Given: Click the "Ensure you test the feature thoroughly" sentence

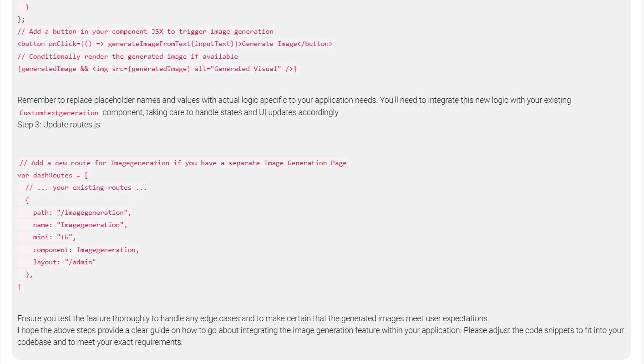Looking at the screenshot, I should point(253,318).
